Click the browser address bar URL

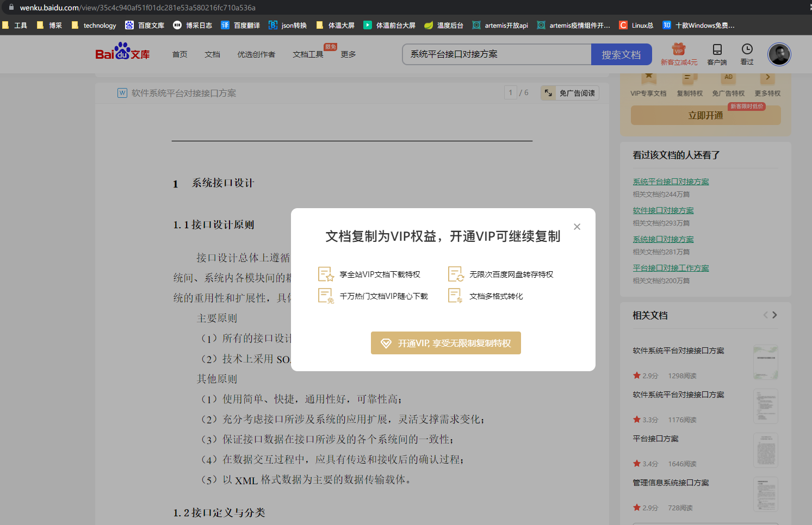[x=138, y=8]
